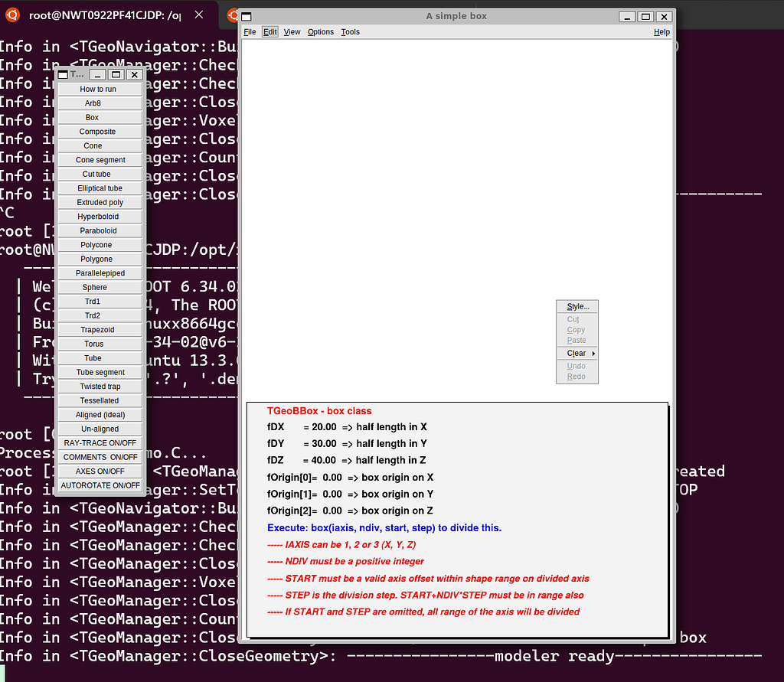This screenshot has height=682, width=784.
Task: Toggle AUTOROTATE ON/OFF
Action: coord(98,485)
